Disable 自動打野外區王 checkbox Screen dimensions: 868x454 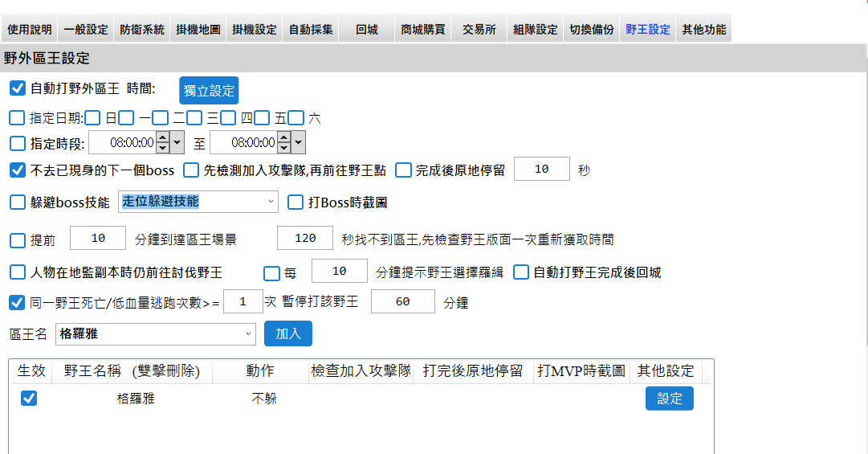(x=17, y=88)
